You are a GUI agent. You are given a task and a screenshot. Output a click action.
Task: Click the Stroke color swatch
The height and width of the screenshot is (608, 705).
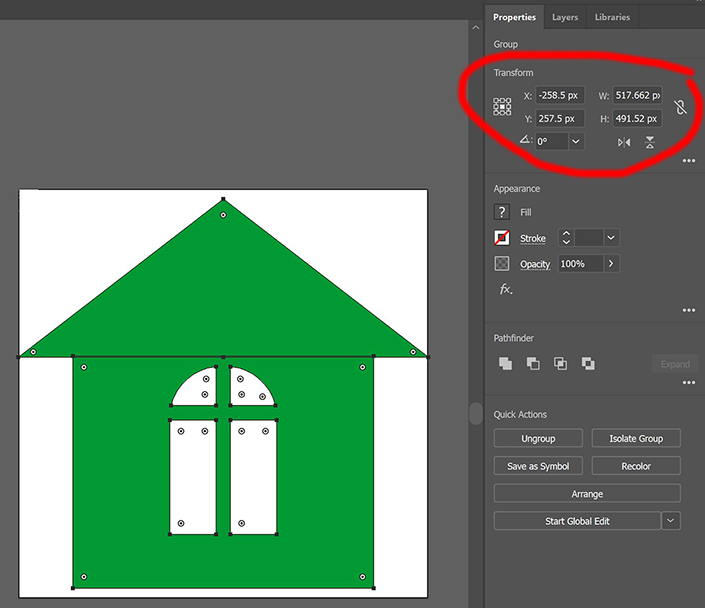[x=502, y=238]
